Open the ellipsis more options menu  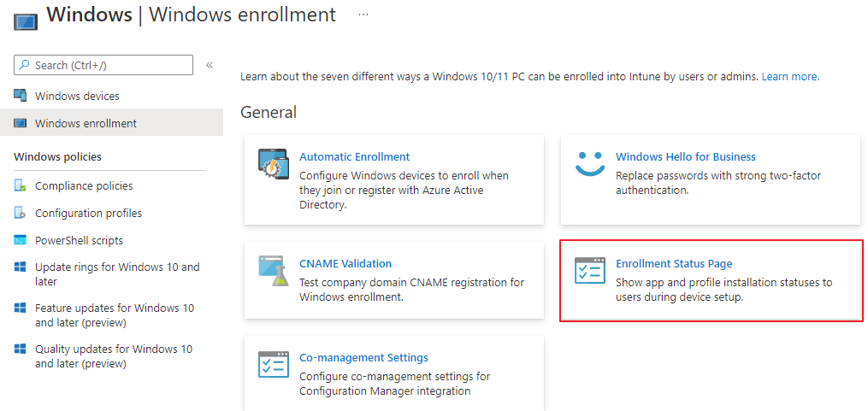[363, 15]
